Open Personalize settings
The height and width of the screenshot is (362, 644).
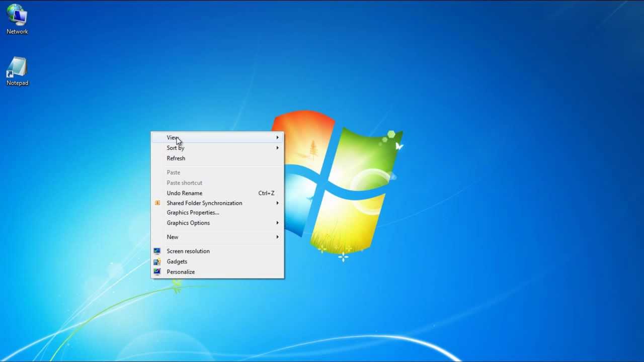click(181, 271)
